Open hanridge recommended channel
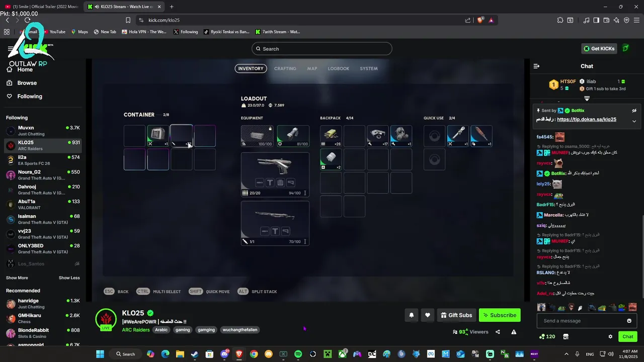This screenshot has height=362, width=644. point(43,304)
